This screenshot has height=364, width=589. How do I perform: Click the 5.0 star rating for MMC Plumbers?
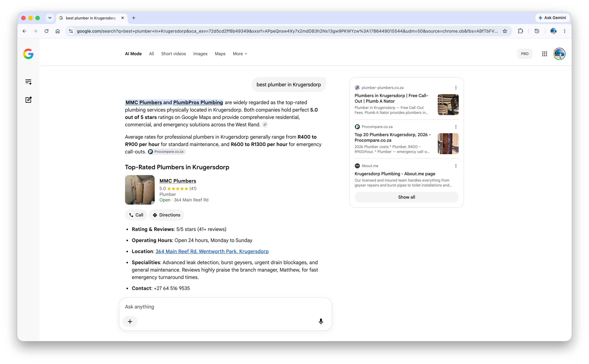click(x=178, y=188)
